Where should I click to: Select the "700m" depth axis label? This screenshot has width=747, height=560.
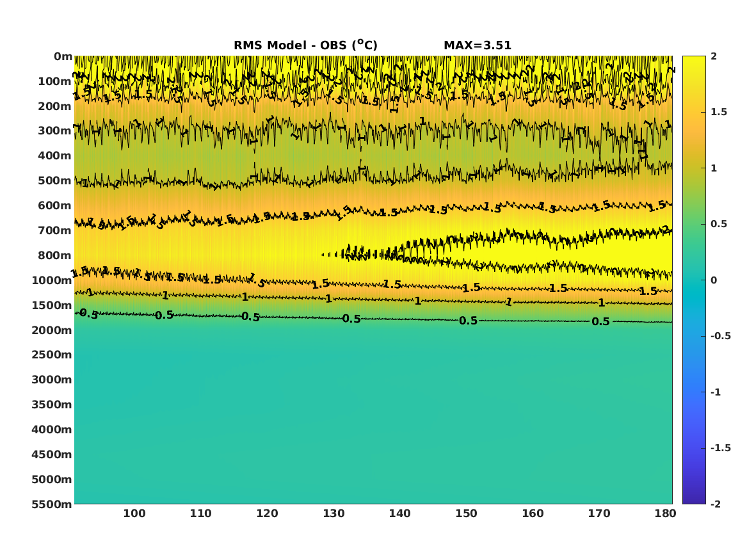point(55,230)
